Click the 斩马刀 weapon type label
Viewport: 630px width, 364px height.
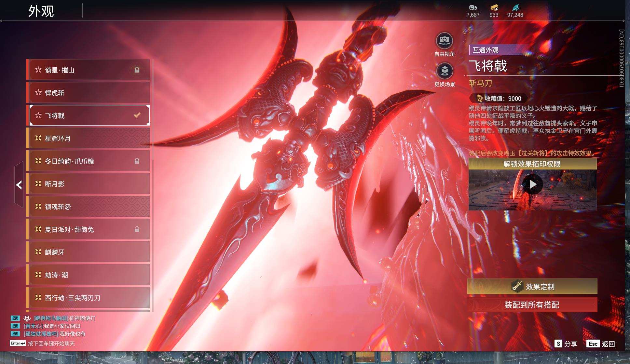coord(480,83)
